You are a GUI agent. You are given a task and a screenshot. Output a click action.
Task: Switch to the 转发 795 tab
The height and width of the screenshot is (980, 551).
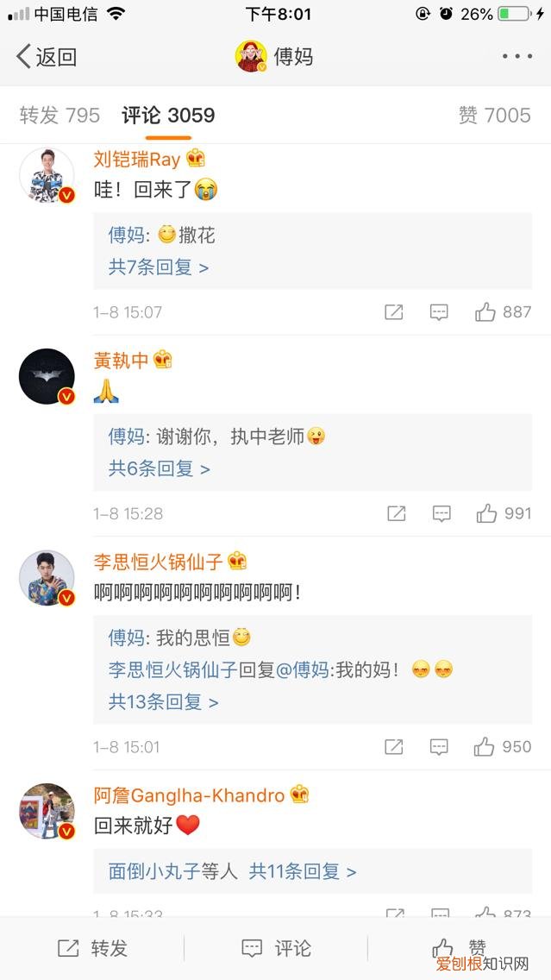coord(58,115)
